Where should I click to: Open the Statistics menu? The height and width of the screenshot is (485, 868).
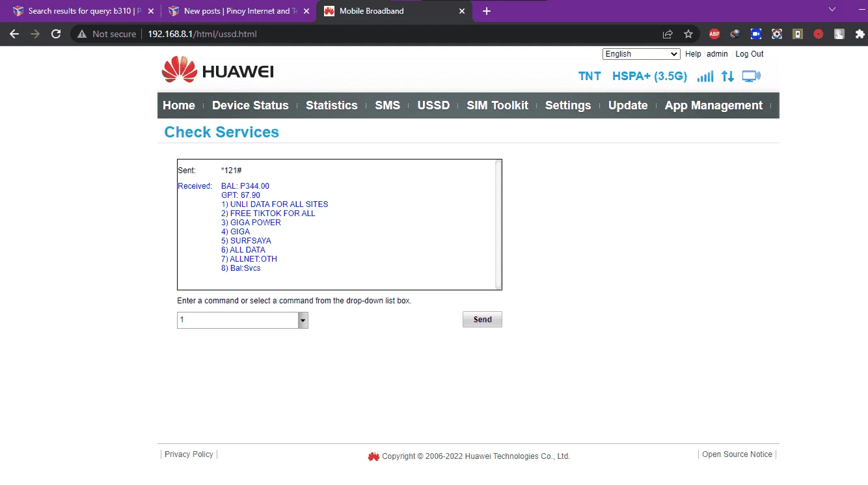[x=332, y=105]
